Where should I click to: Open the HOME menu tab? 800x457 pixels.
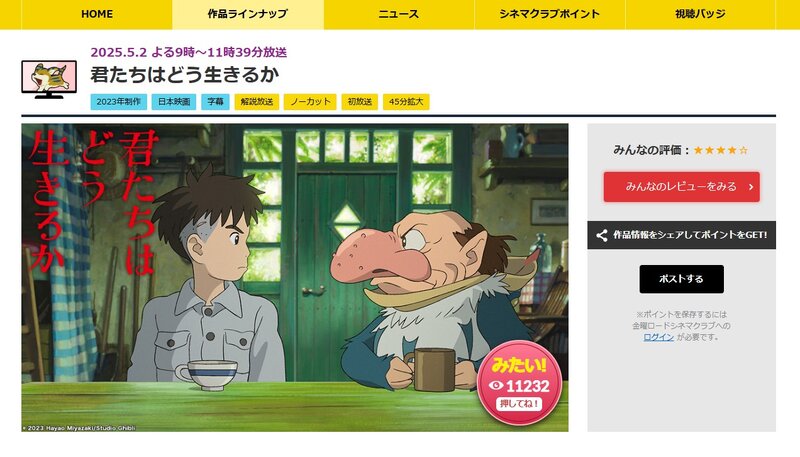[97, 14]
